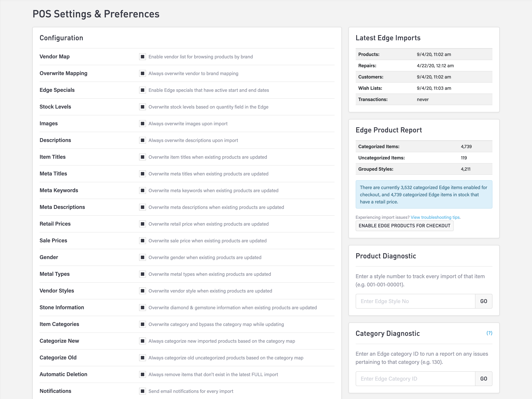Toggle the Vendor Map checkbox
This screenshot has height=399, width=532.
[x=142, y=57]
